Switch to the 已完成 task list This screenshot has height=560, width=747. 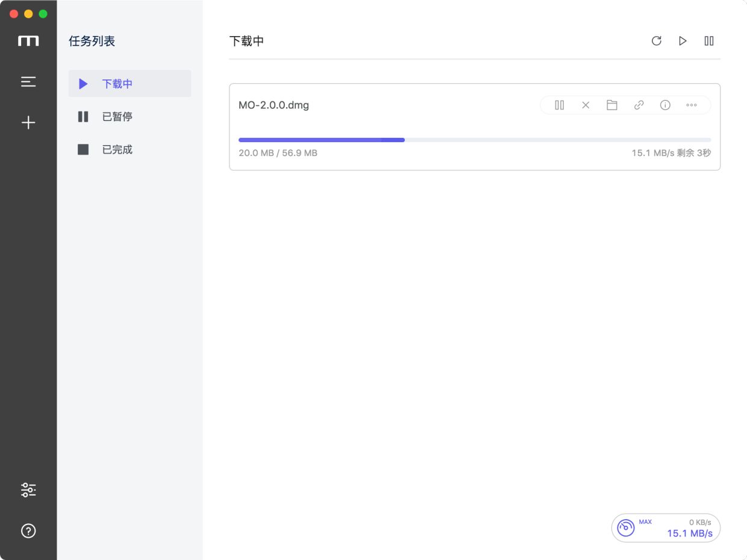tap(130, 149)
